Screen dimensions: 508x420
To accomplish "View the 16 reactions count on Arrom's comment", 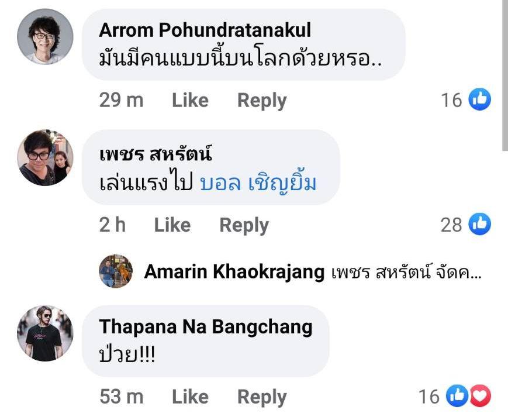I will [451, 101].
